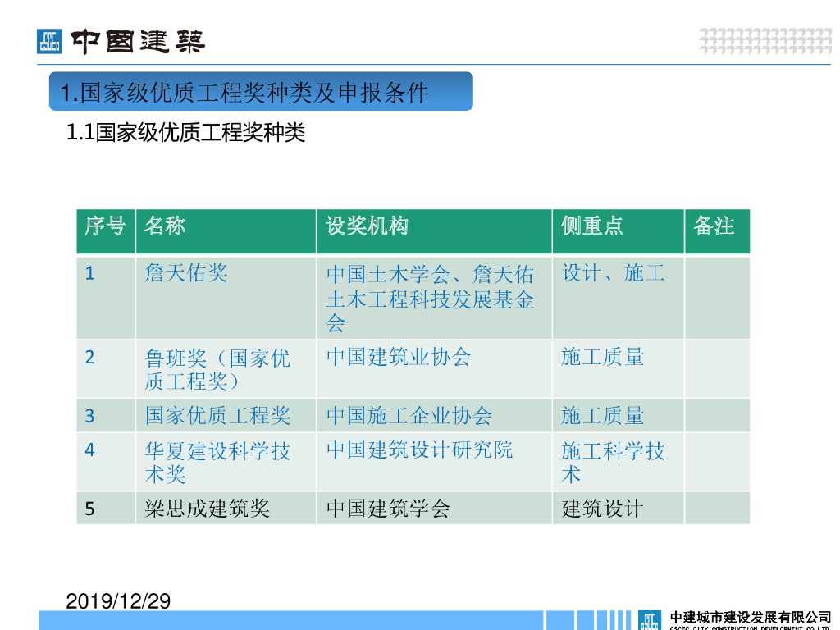
Task: Select the 中国建筑学会 cell
Action: [435, 509]
